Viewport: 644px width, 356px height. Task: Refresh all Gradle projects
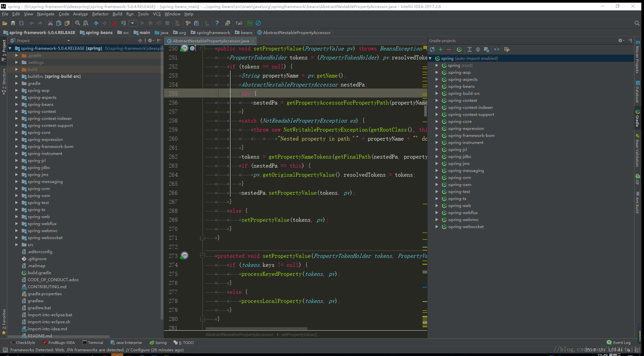coord(432,49)
